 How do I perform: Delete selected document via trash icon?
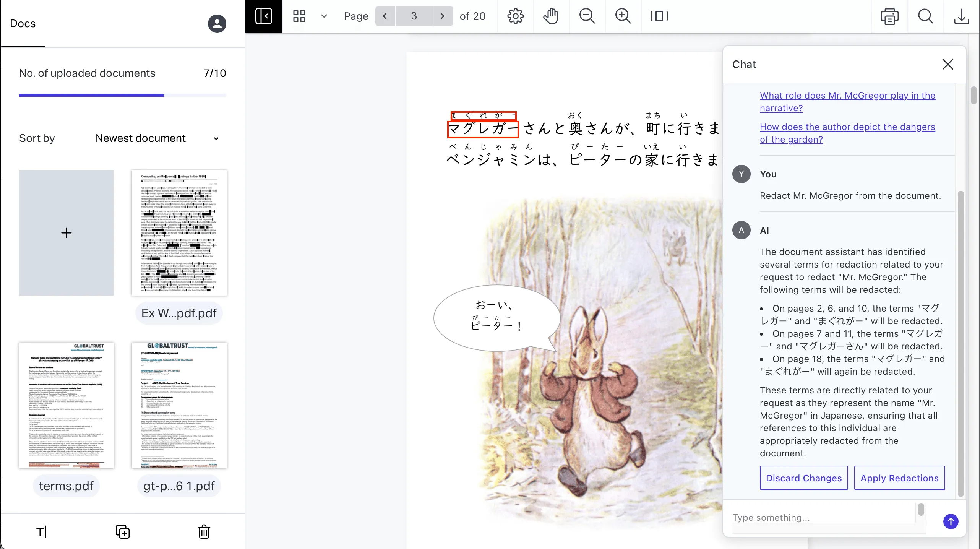point(204,532)
